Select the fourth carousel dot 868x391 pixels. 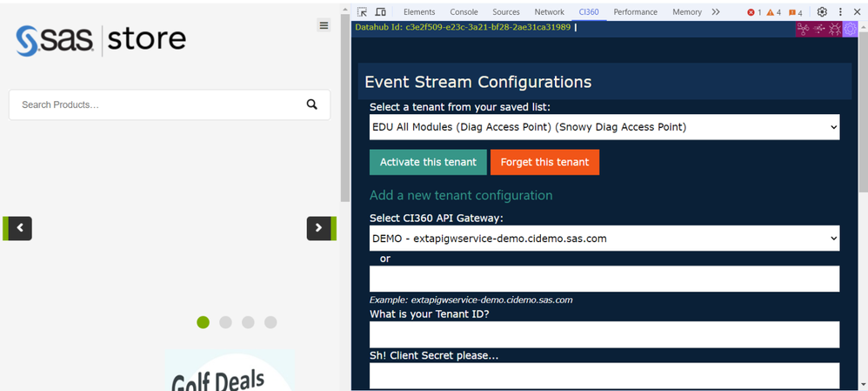[x=270, y=322]
